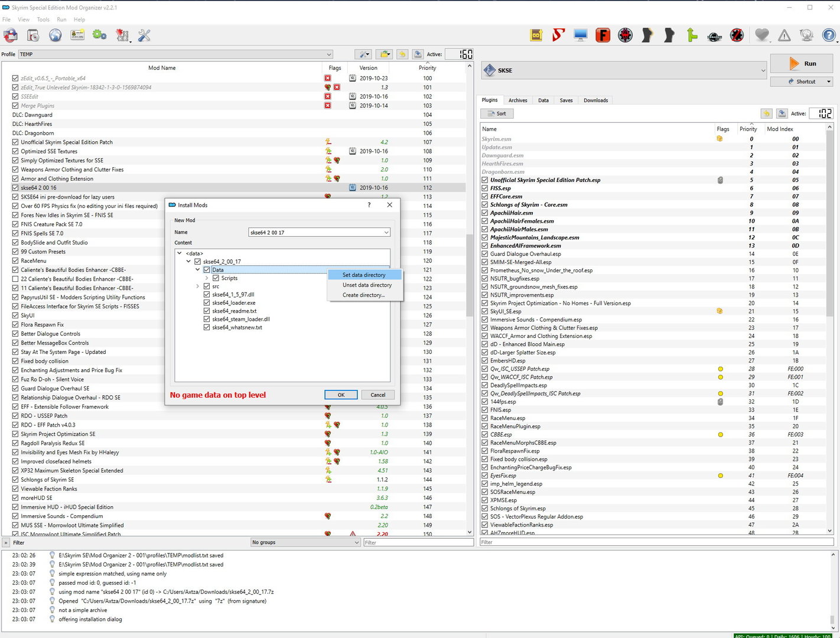Launch the blue monitor shortcut icon
Image resolution: width=840 pixels, height=638 pixels.
click(x=581, y=35)
